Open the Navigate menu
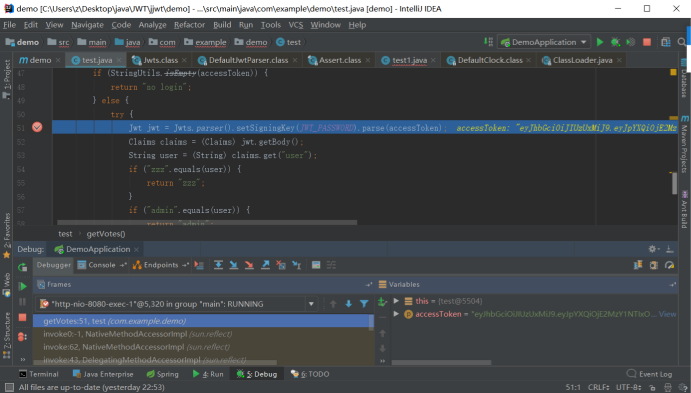Image resolution: width=691 pixels, height=393 pixels. [x=87, y=25]
